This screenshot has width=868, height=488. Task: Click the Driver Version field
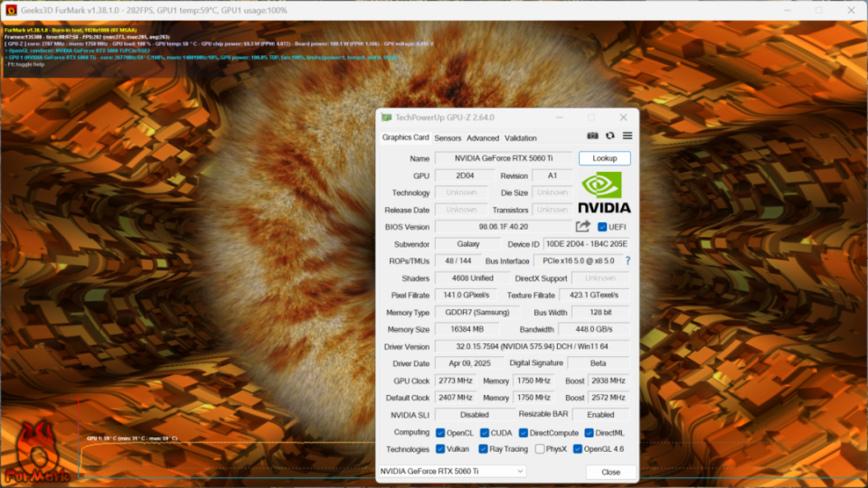click(532, 346)
